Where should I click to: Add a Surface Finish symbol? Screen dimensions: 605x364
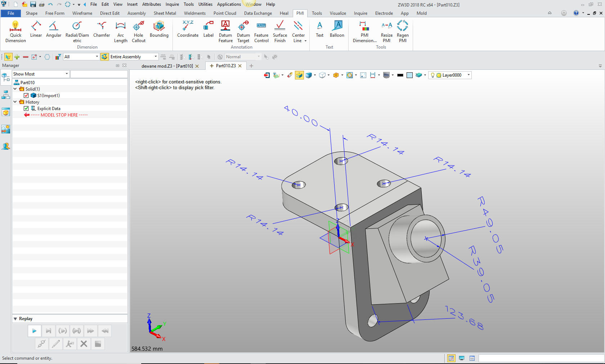[280, 32]
